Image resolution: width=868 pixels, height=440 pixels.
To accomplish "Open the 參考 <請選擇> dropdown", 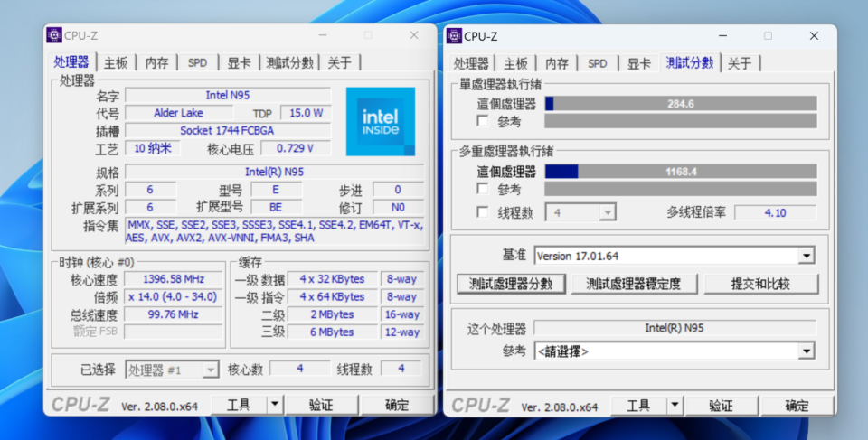I will (x=675, y=351).
